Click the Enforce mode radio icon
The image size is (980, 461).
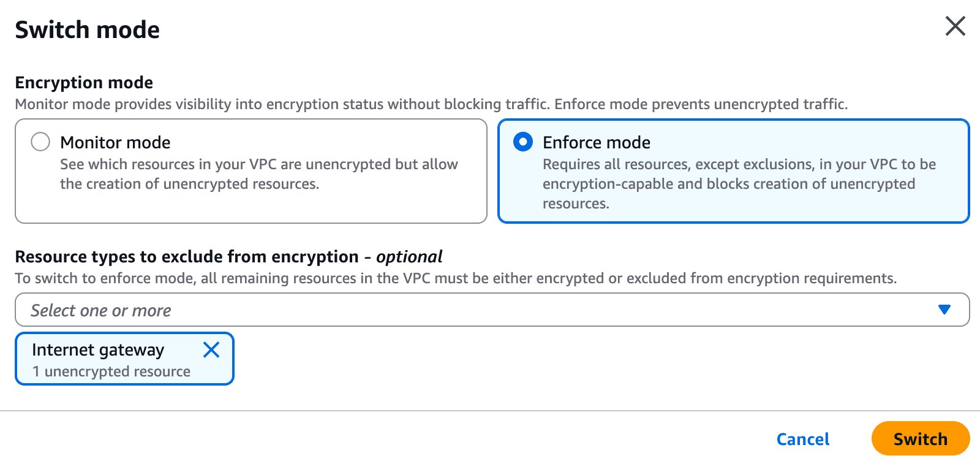(521, 142)
